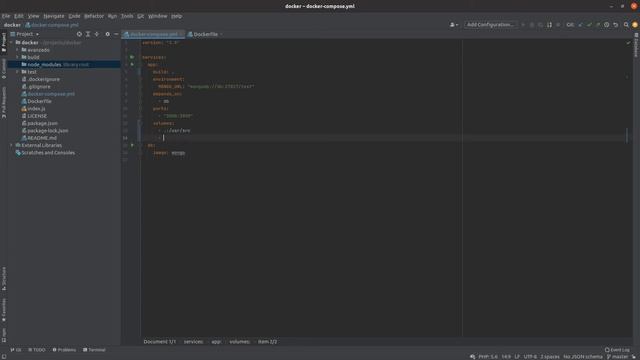Click the Collapse All icon in Project panel
This screenshot has width=640, height=360.
click(x=97, y=34)
